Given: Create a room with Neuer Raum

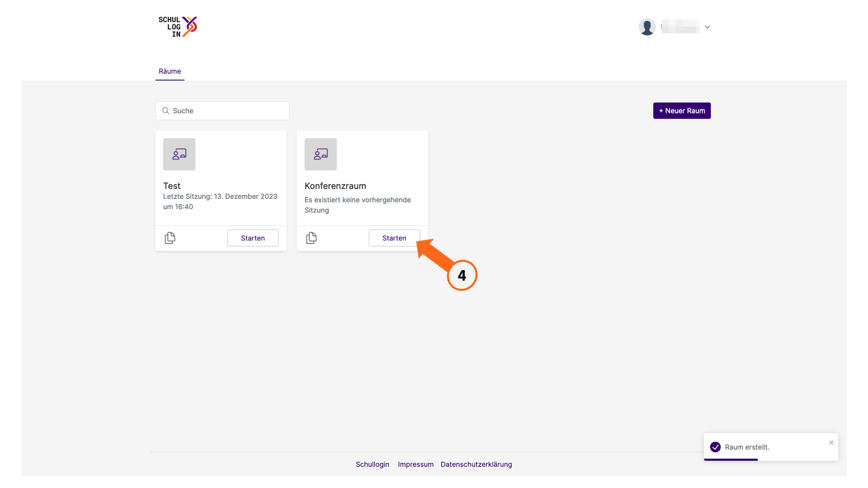Looking at the screenshot, I should pos(682,111).
